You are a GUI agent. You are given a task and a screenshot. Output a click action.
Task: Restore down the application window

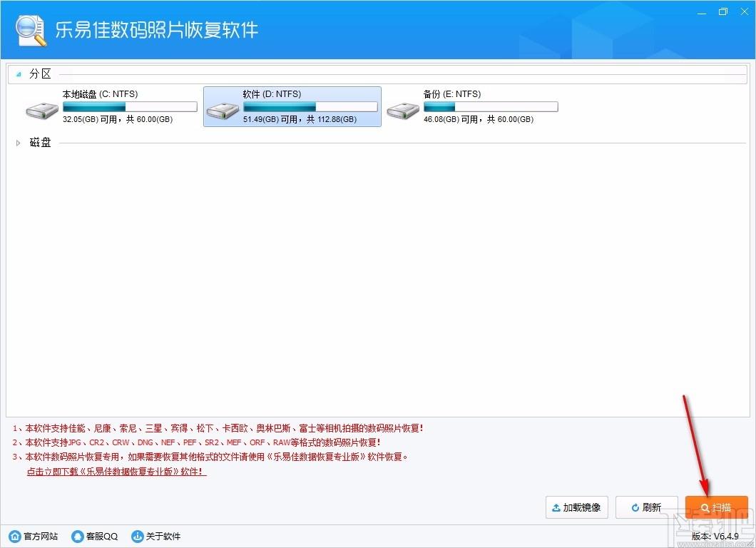click(x=723, y=11)
